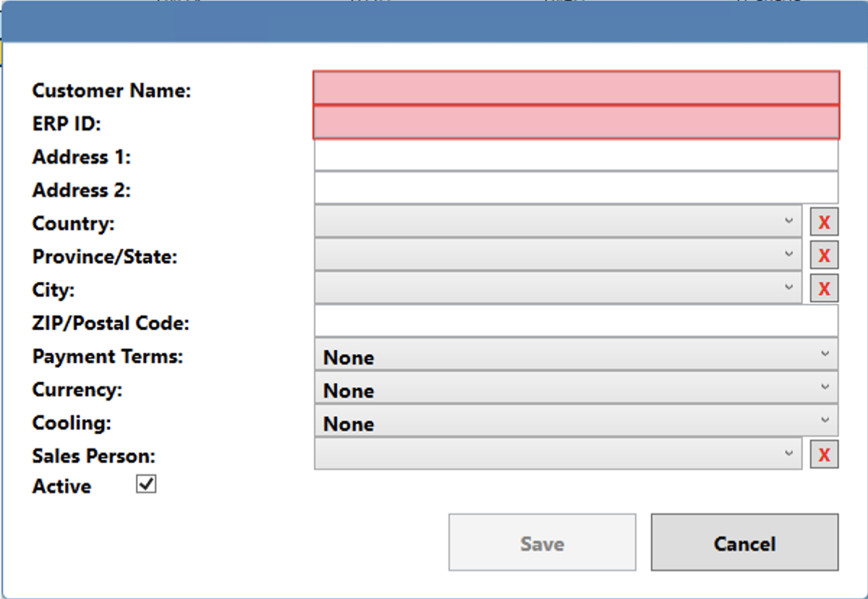Clear the City selection with red X
Image resolution: width=868 pixels, height=599 pixels.
[824, 289]
